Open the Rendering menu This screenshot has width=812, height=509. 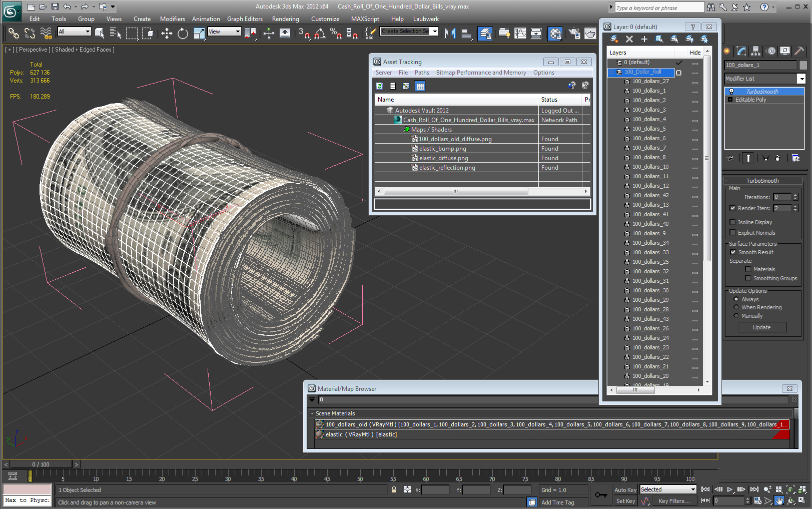[286, 19]
